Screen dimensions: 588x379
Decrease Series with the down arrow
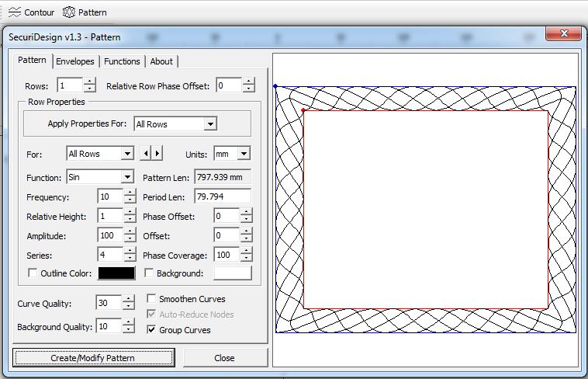pos(130,258)
